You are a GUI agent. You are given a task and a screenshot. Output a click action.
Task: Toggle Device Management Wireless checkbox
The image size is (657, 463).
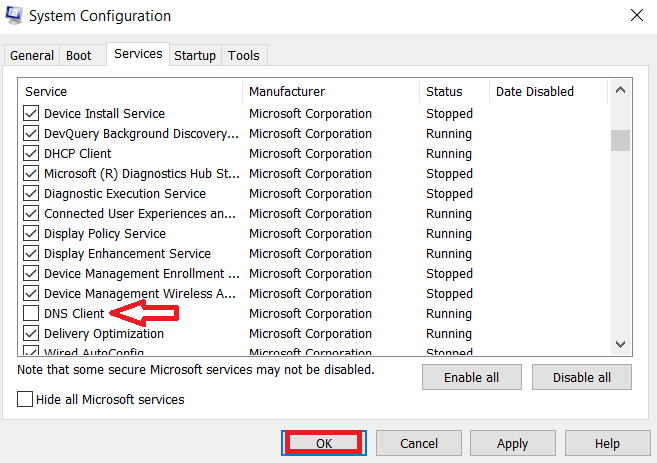pyautogui.click(x=31, y=293)
